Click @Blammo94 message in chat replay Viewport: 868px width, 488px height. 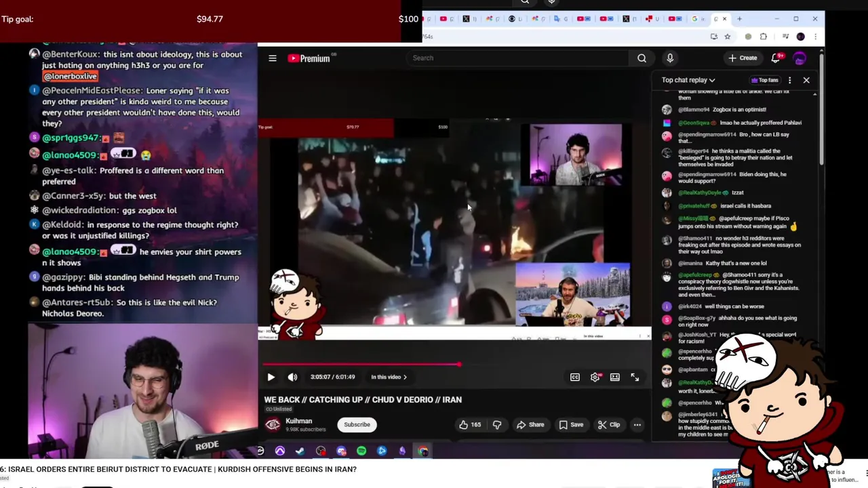point(722,109)
